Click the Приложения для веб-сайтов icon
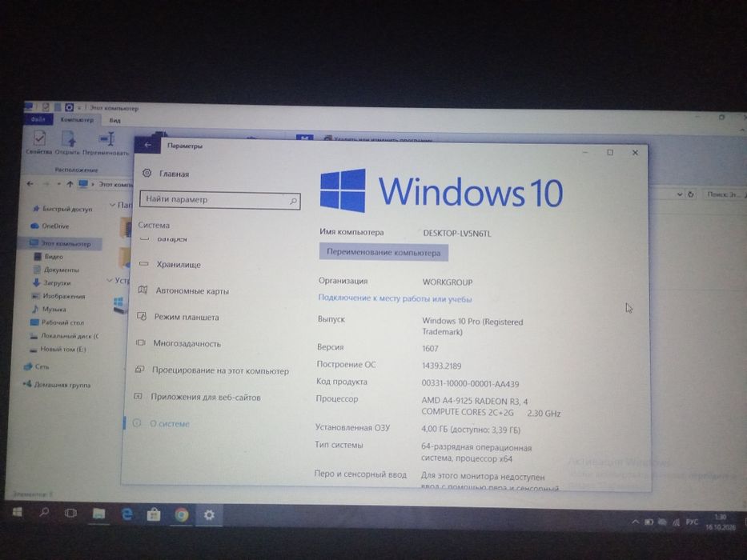 tap(139, 396)
